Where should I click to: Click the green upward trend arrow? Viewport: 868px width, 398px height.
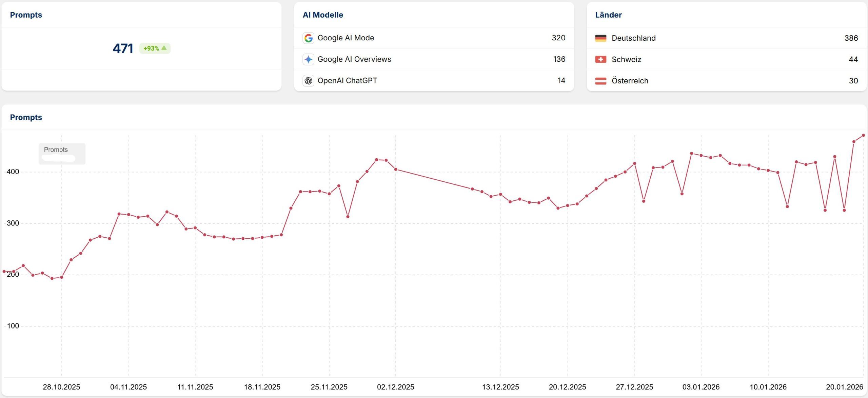[164, 48]
